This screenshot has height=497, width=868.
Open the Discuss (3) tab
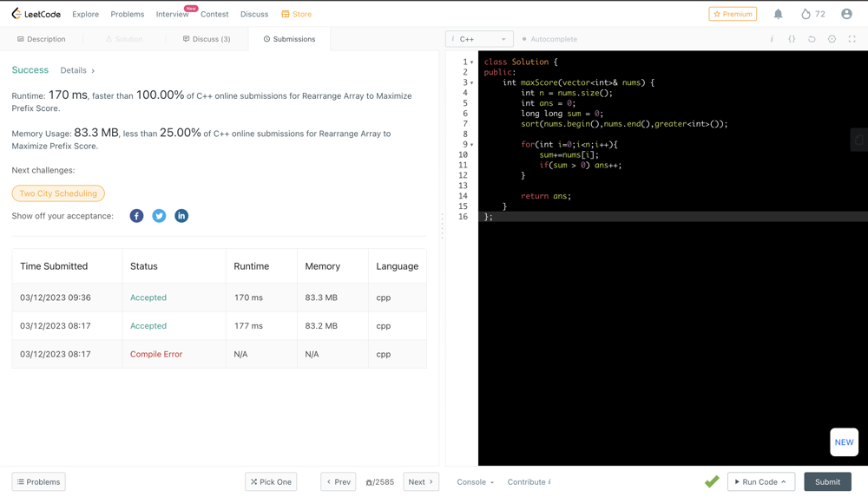[207, 39]
